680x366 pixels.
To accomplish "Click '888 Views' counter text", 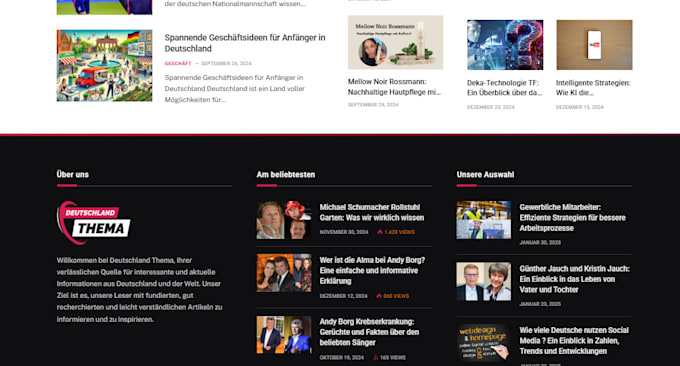I will [396, 296].
